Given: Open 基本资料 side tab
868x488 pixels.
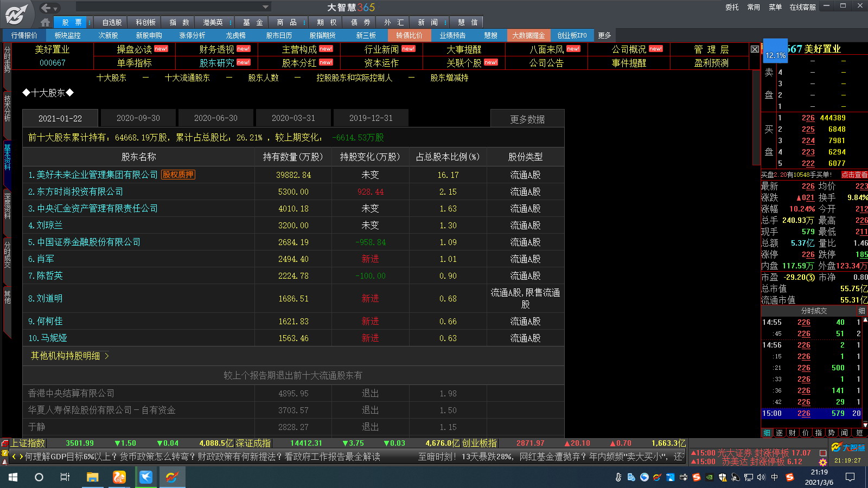Looking at the screenshot, I should tap(7, 157).
